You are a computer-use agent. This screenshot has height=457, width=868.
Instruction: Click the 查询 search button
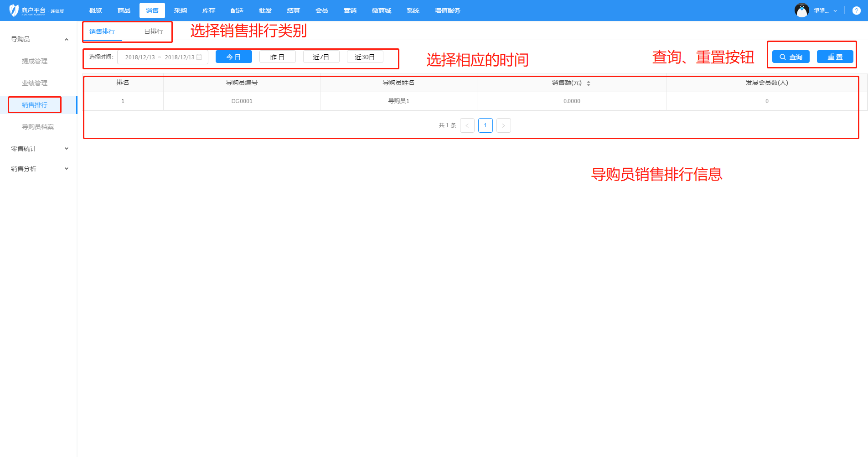pos(790,57)
